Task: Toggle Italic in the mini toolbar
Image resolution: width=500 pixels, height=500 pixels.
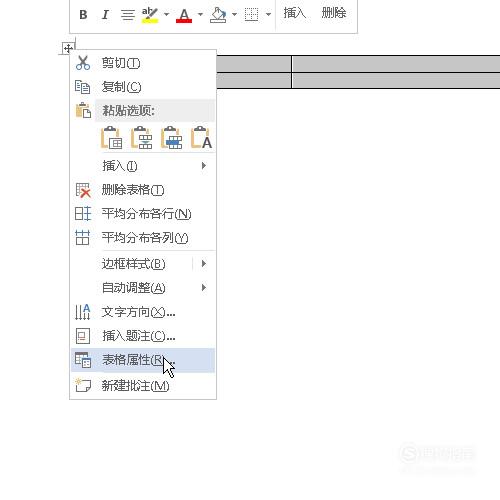Action: tap(105, 15)
